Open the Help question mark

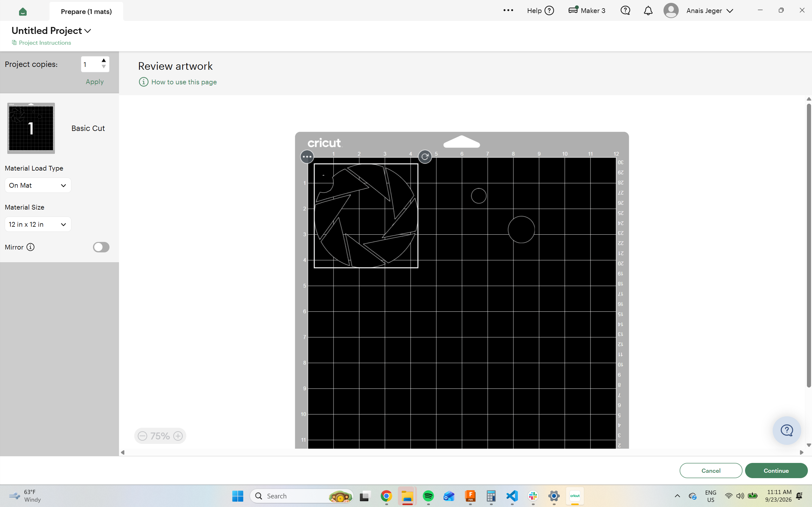point(549,11)
